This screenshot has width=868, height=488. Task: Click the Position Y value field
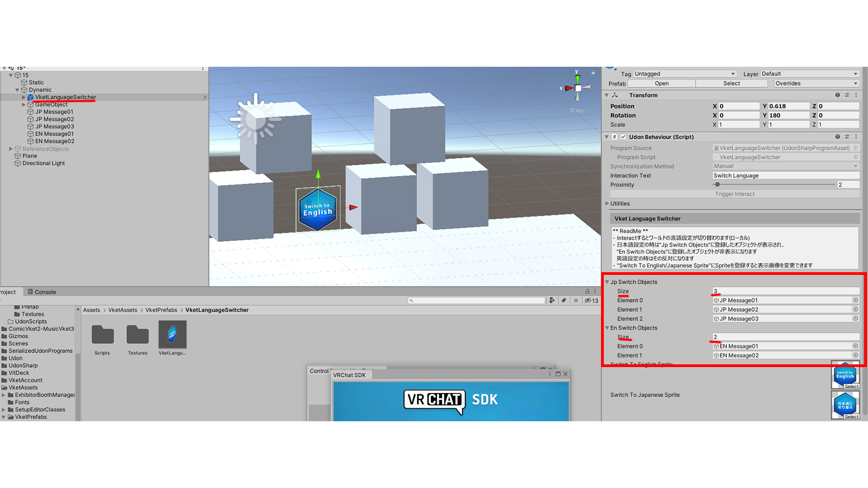pos(789,106)
